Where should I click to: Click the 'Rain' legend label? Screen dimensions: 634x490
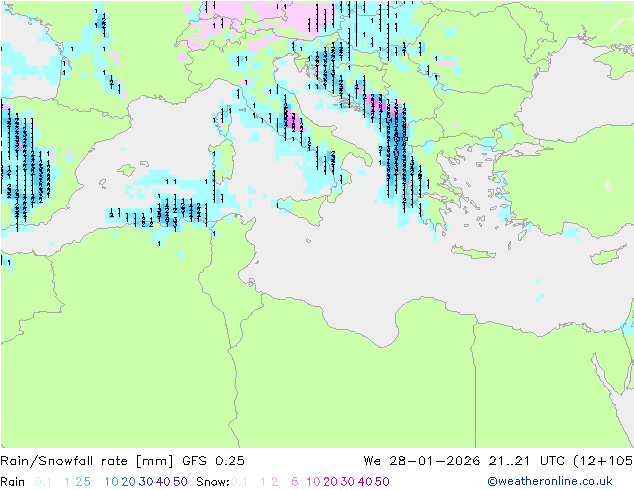tap(13, 482)
